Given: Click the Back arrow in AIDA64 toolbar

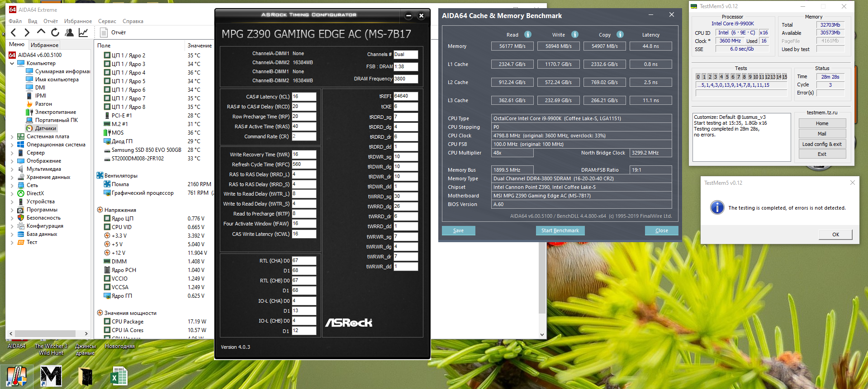Looking at the screenshot, I should (x=14, y=33).
